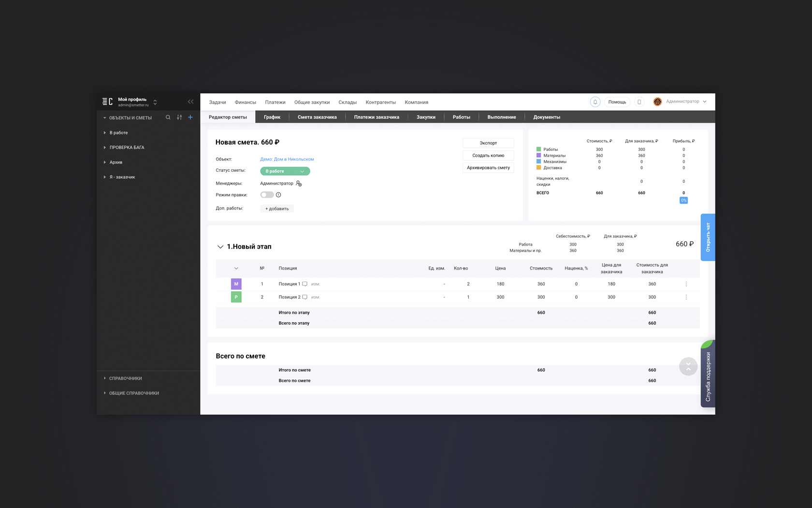Screen dimensions: 812x508
Task: Click the yellow Доставка color swatch
Action: tap(538, 167)
